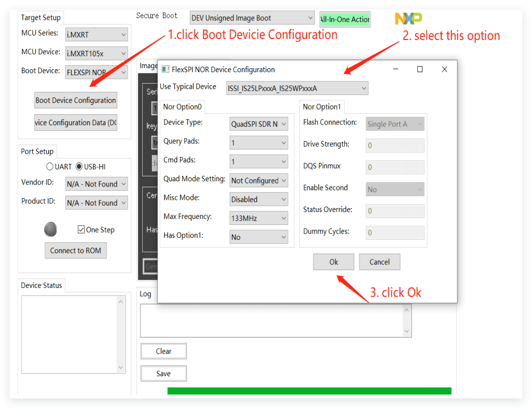Click the Device Status scrollbar down arrow

tap(121, 367)
